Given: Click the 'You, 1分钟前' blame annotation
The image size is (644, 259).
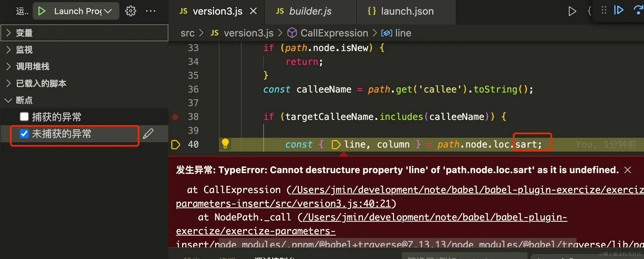Looking at the screenshot, I should (x=606, y=144).
